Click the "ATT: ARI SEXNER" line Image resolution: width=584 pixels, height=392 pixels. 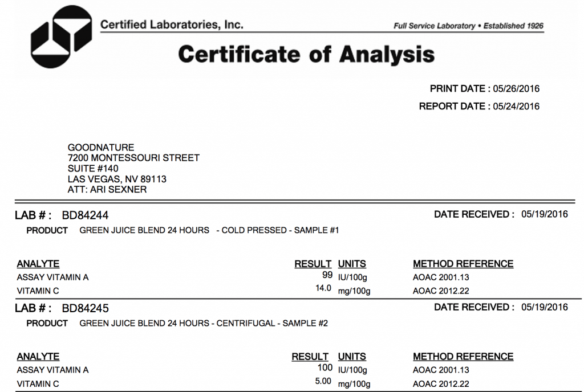(107, 189)
